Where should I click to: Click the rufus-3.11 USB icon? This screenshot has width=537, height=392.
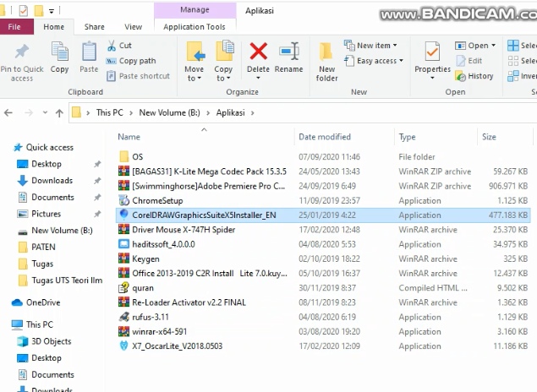pos(123,317)
